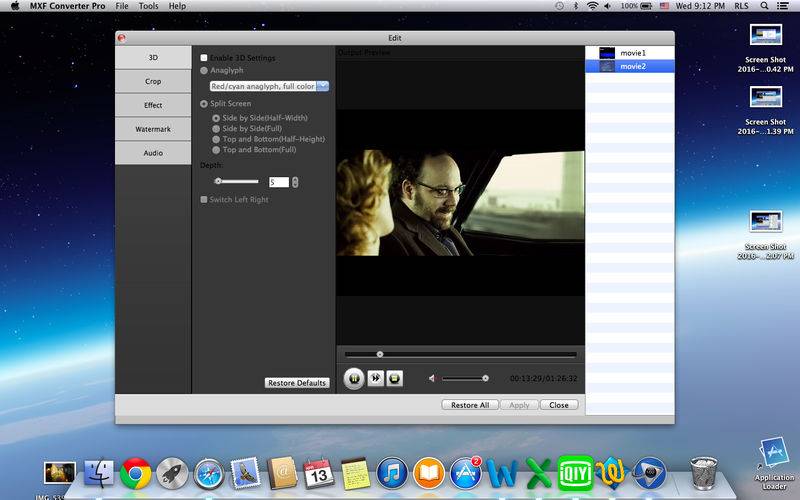Open Spotlight search
This screenshot has width=800, height=500.
point(764,6)
